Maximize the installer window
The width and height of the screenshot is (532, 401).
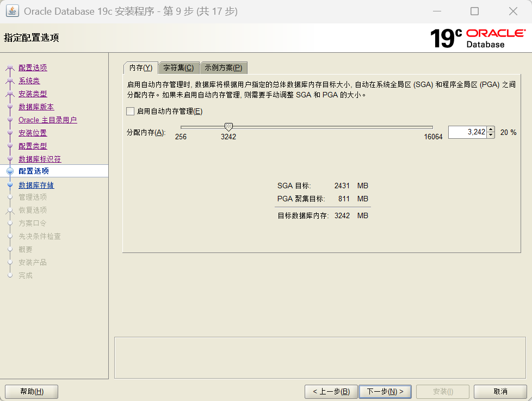point(475,11)
